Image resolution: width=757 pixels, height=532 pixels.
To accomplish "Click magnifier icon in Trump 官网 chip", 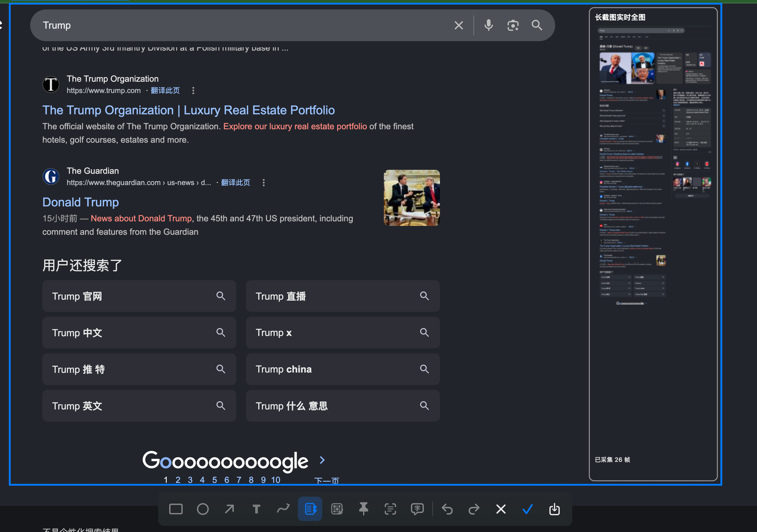I will click(x=220, y=296).
